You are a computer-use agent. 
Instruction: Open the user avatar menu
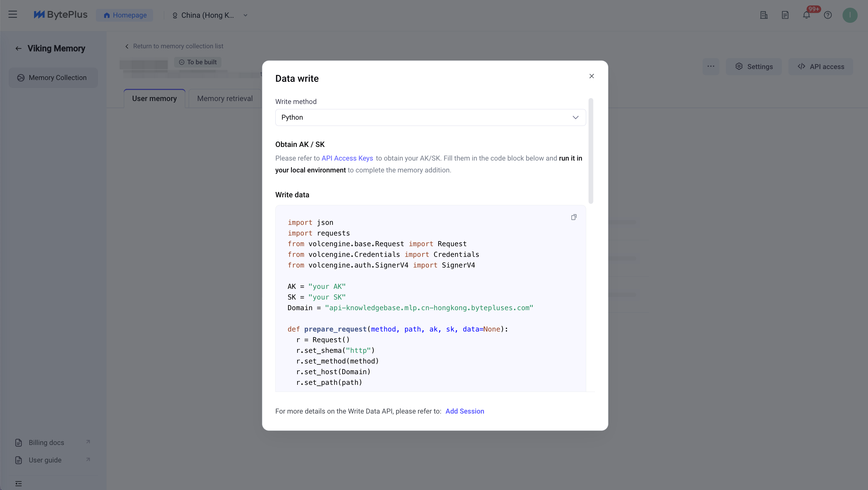(849, 15)
